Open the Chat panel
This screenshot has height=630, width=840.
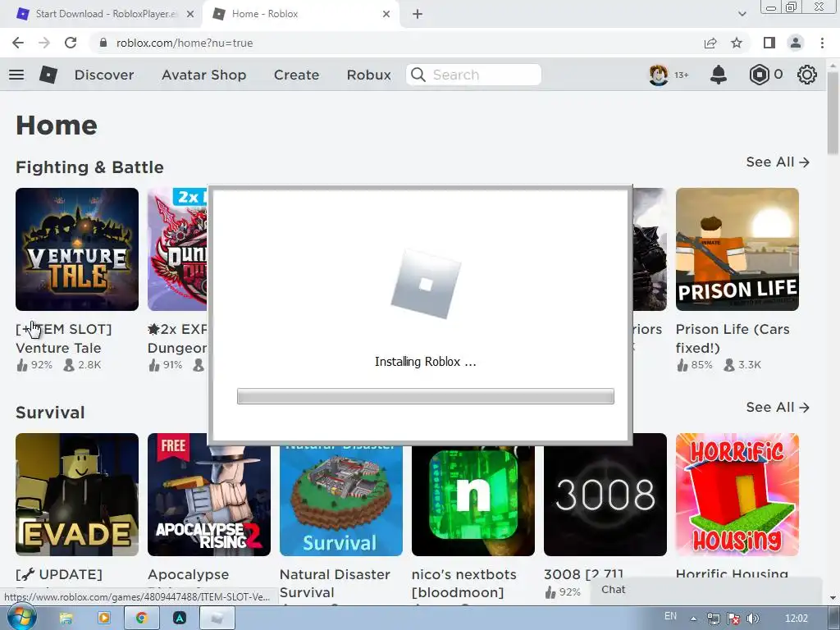coord(705,590)
